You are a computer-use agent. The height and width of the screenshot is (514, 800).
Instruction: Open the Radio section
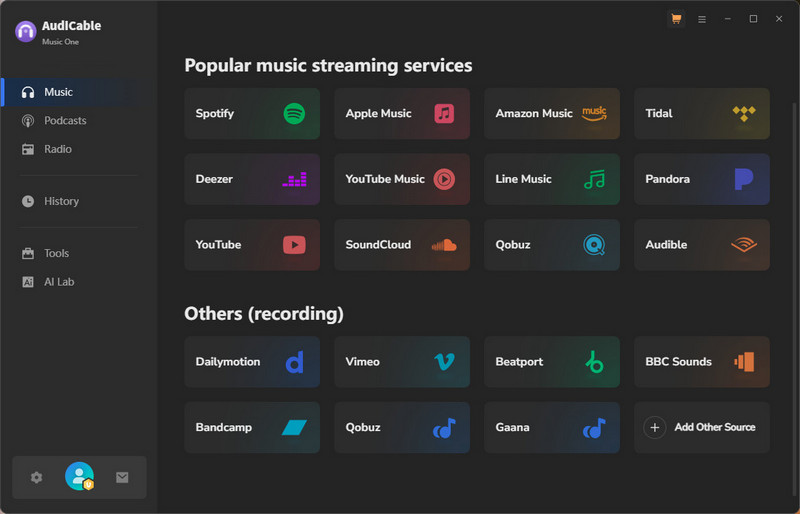click(x=57, y=149)
